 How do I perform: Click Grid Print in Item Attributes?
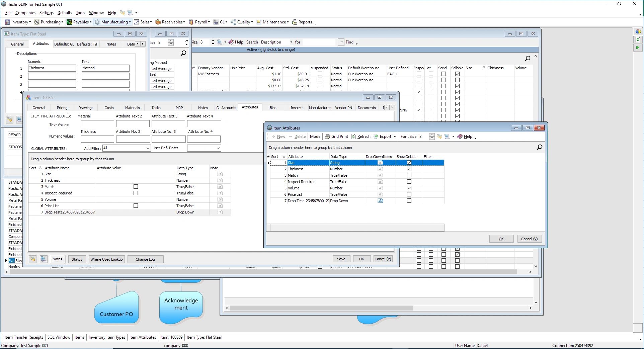point(336,137)
